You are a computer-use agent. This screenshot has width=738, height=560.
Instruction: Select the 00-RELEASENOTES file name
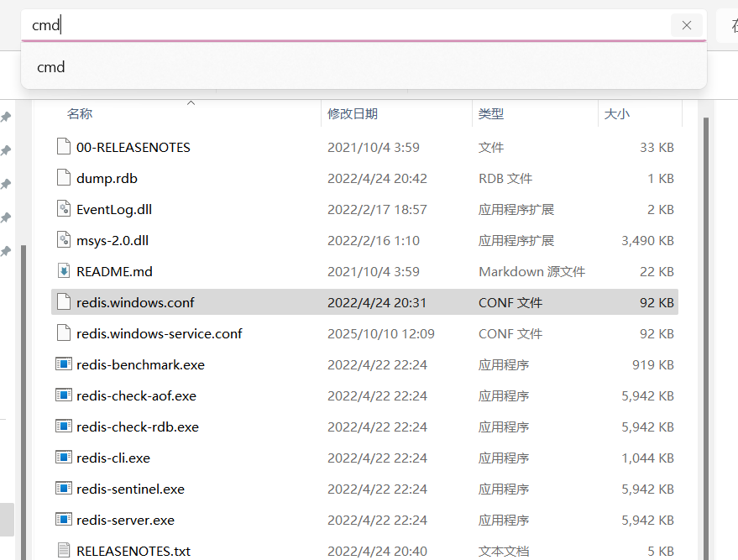click(x=133, y=147)
